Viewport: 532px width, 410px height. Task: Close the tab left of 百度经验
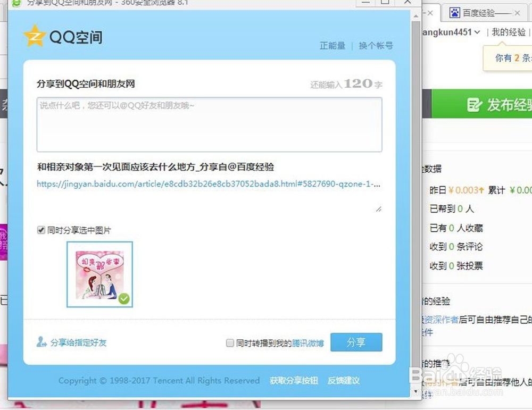point(430,13)
